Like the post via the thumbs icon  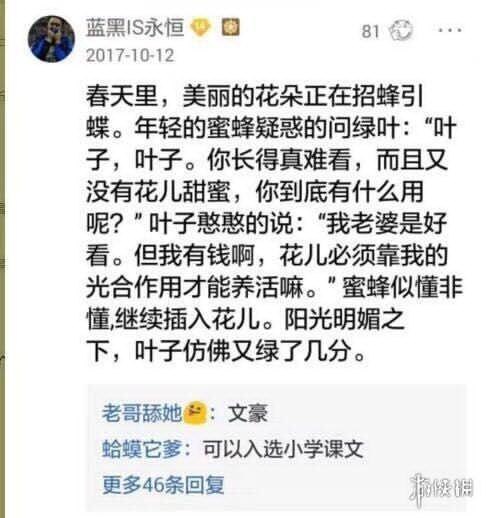[401, 30]
